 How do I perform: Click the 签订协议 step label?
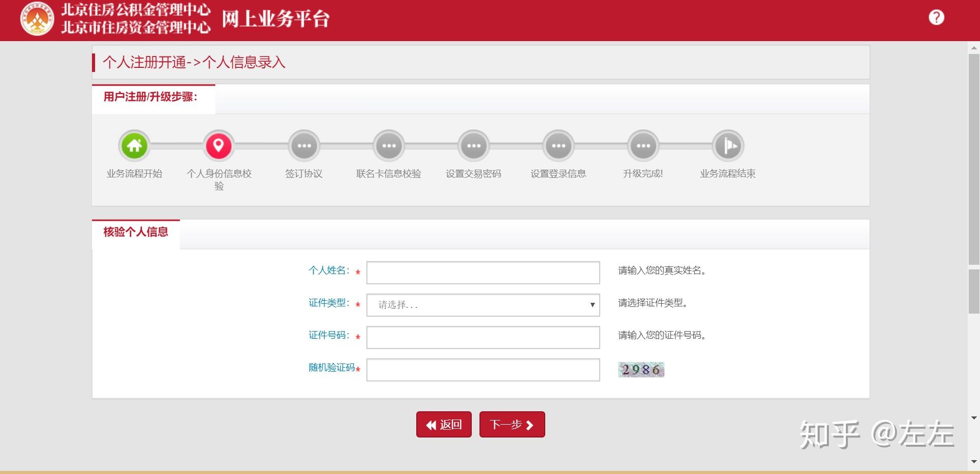304,174
